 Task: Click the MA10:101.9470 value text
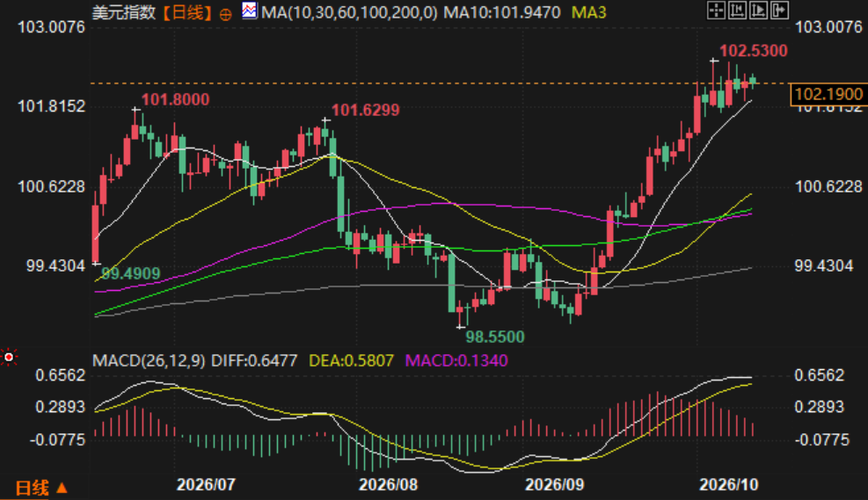(x=502, y=12)
